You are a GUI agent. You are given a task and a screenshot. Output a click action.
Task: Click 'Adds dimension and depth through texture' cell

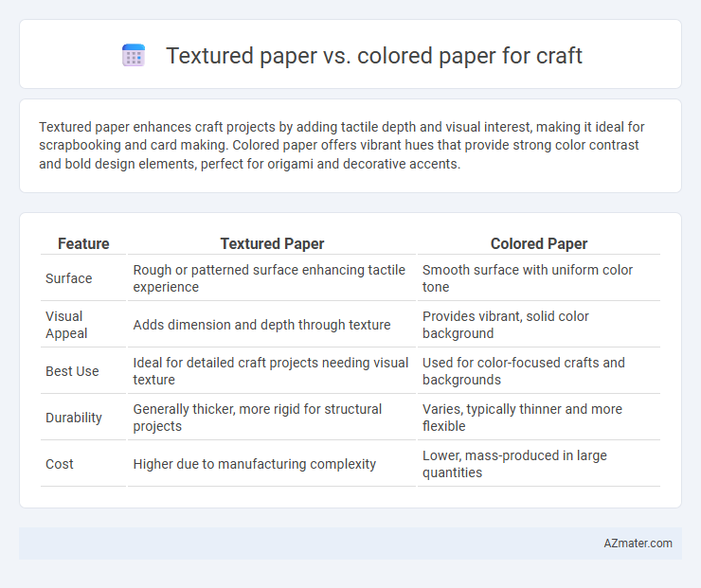pos(271,325)
